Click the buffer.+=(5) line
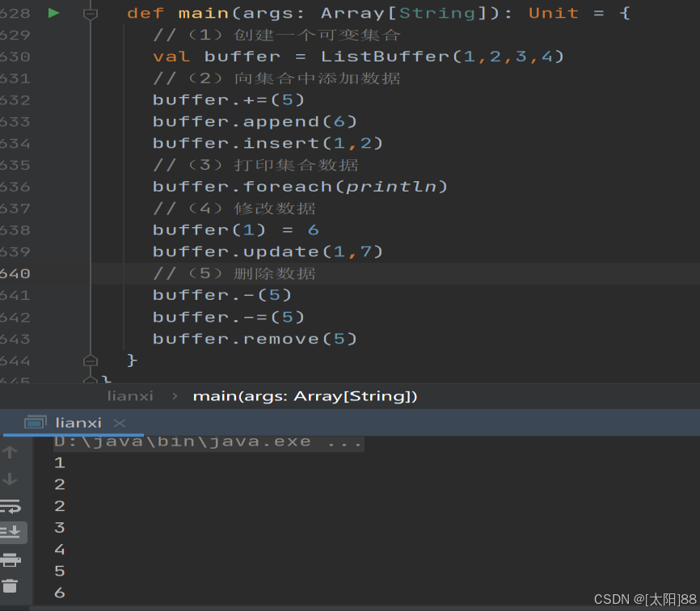700x612 pixels. click(228, 99)
